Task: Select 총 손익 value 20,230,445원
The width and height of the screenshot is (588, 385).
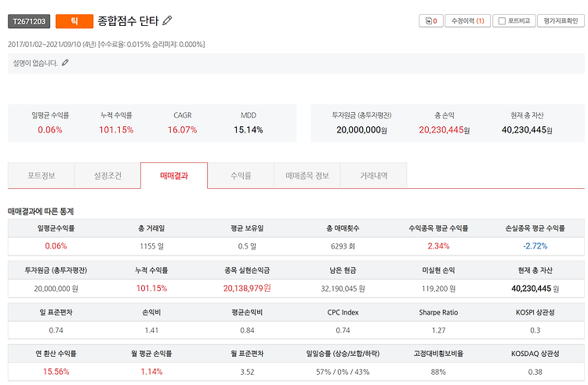Action: [445, 130]
